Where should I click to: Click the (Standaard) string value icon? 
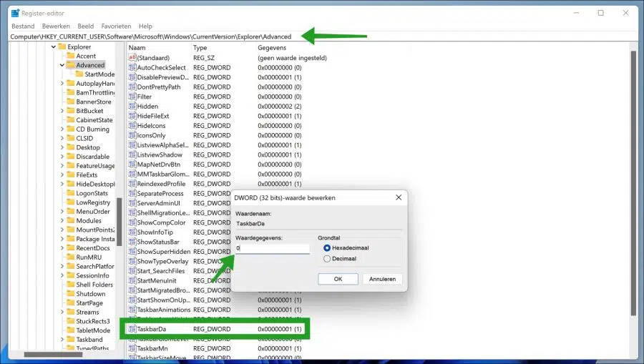132,58
